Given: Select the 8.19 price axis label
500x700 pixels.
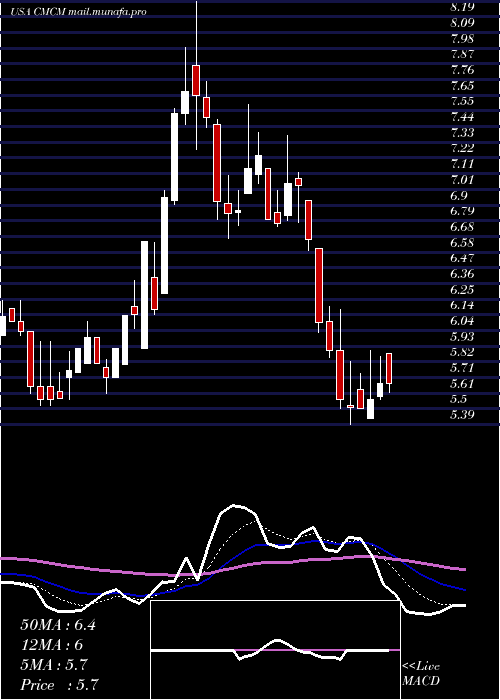Looking at the screenshot, I should pyautogui.click(x=462, y=7).
